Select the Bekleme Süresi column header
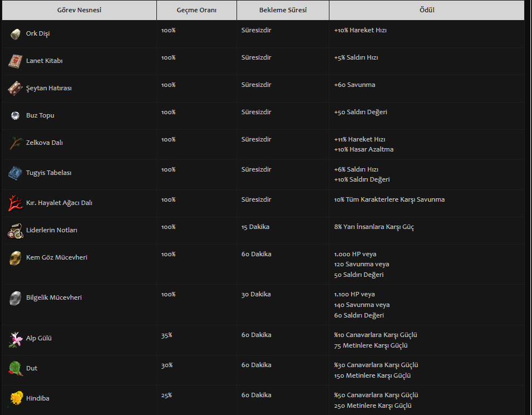Image resolution: width=532 pixels, height=415 pixels. coord(283,10)
